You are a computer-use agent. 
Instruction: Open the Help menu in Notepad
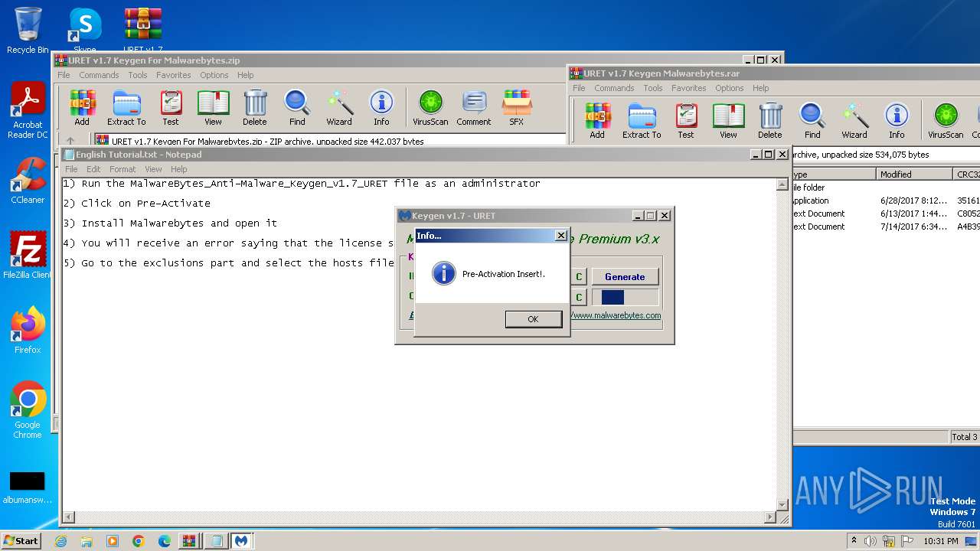tap(178, 169)
